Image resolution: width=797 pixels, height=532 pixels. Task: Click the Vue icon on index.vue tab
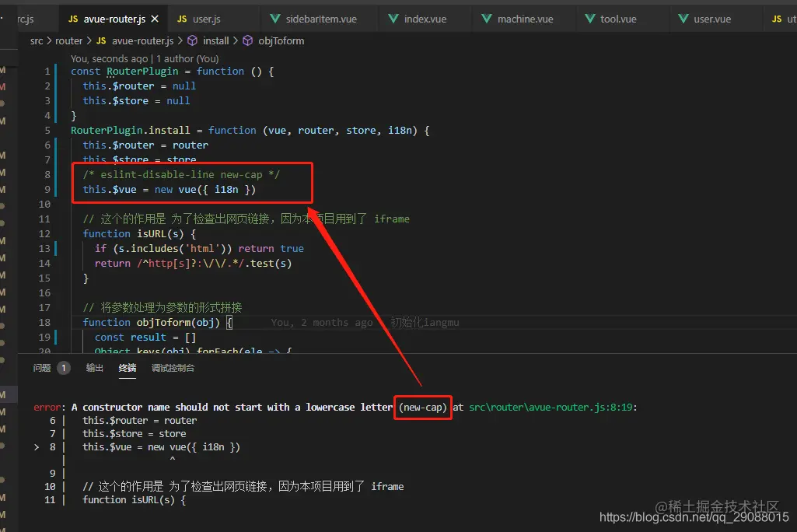click(x=393, y=19)
